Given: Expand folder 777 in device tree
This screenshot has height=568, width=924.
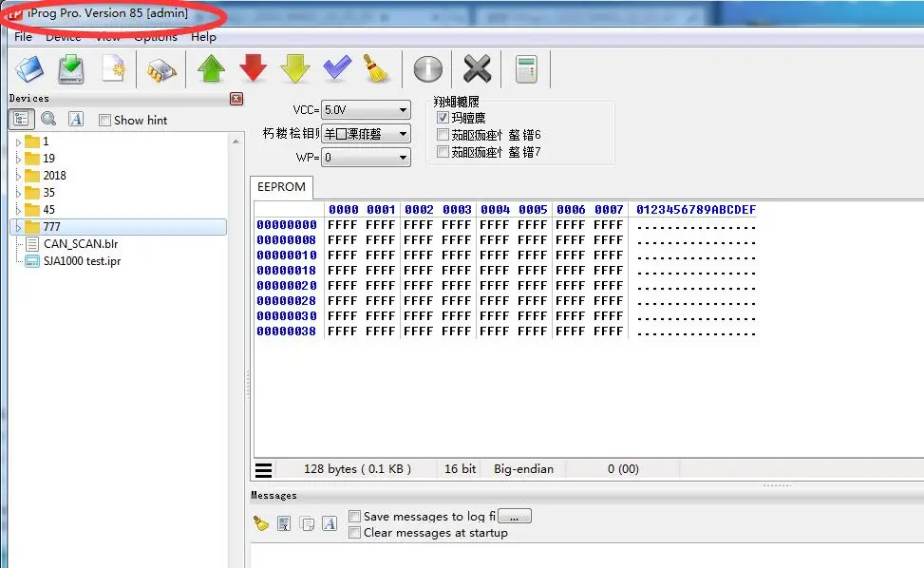Looking at the screenshot, I should 18,227.
